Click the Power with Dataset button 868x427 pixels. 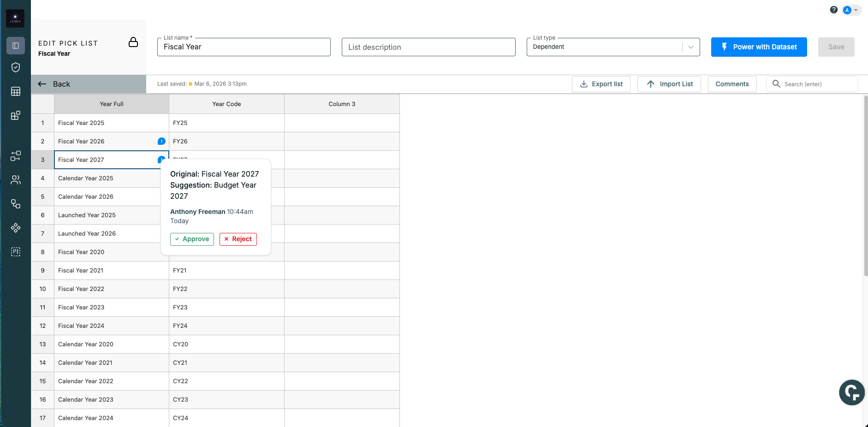(759, 47)
